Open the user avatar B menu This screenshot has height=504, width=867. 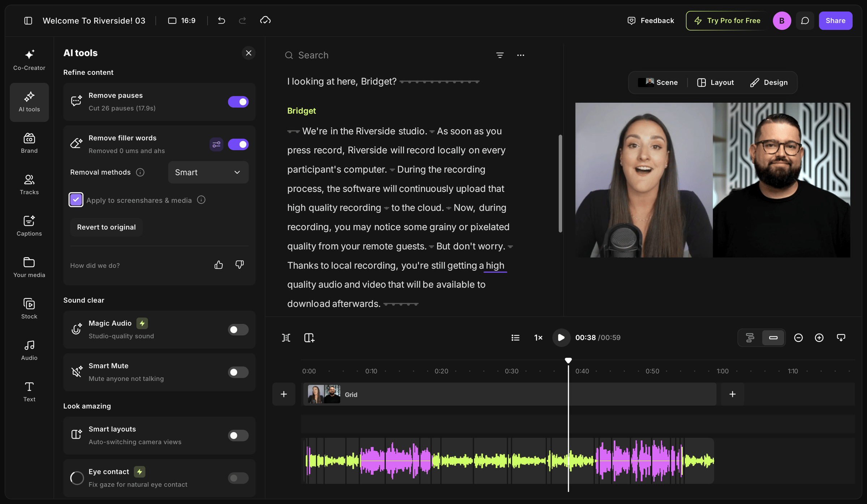(x=782, y=21)
